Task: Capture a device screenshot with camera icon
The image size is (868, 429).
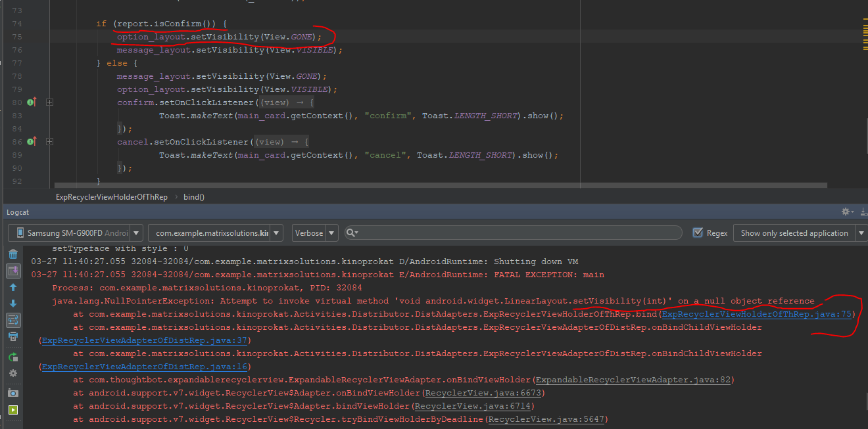Action: [x=12, y=393]
